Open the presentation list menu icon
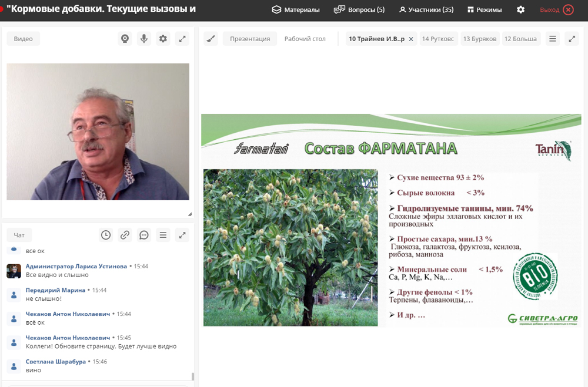 coord(553,39)
